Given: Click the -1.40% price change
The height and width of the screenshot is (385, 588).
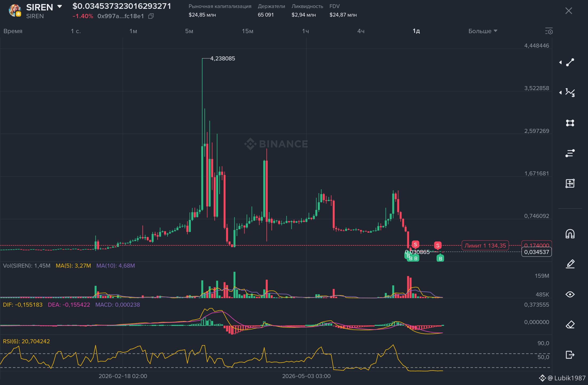Looking at the screenshot, I should click(83, 16).
